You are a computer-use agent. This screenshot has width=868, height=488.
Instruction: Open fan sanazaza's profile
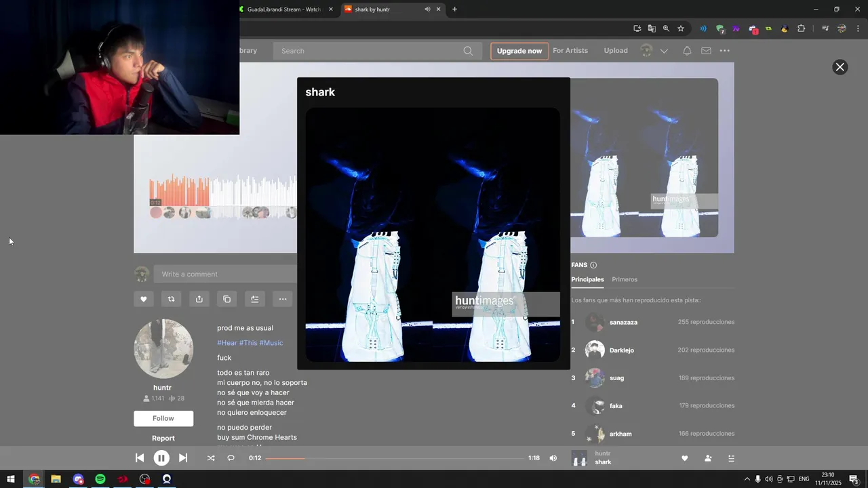[623, 322]
